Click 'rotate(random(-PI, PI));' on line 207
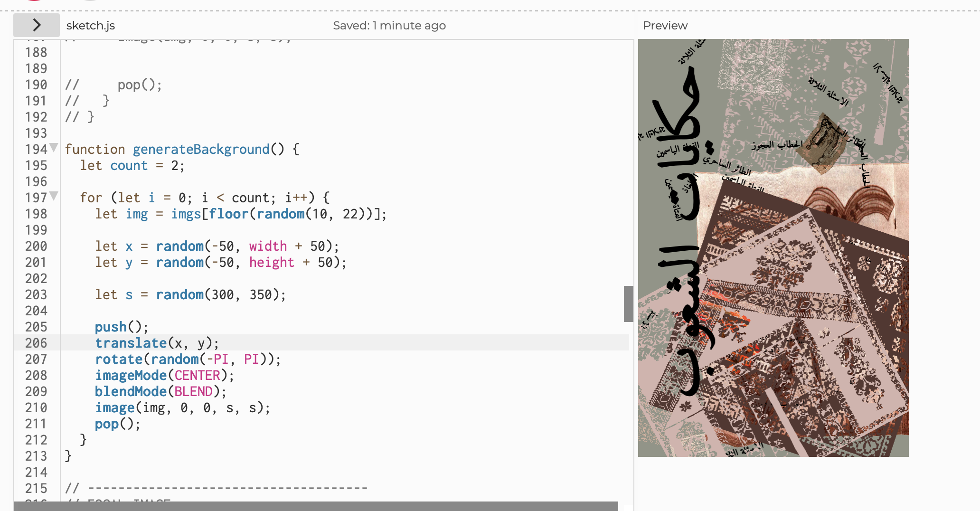The height and width of the screenshot is (511, 980). tap(188, 360)
